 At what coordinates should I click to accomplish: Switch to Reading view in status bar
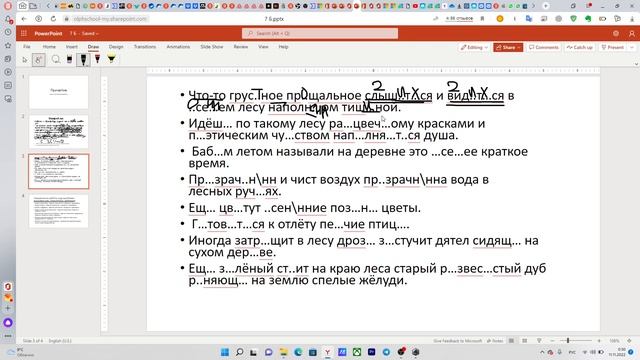539,340
